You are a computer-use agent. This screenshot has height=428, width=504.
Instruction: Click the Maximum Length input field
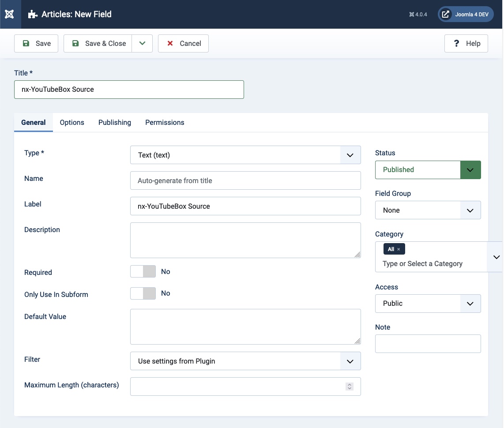tap(245, 387)
